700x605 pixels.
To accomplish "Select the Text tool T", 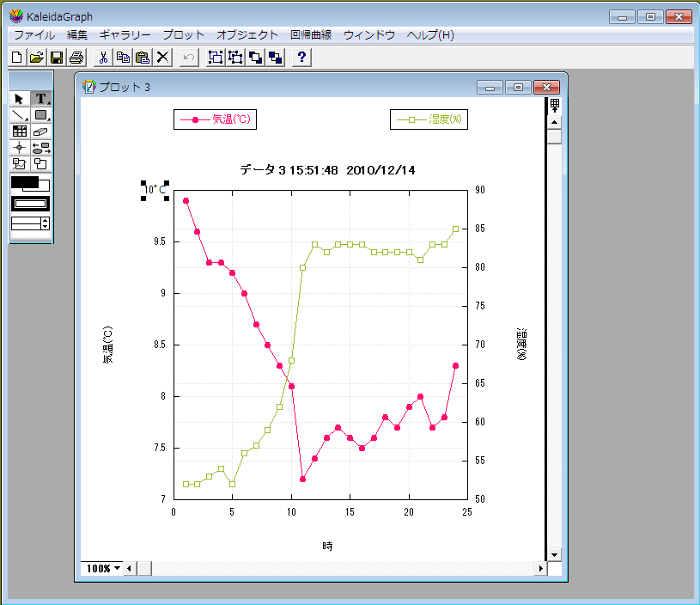I will 41,99.
